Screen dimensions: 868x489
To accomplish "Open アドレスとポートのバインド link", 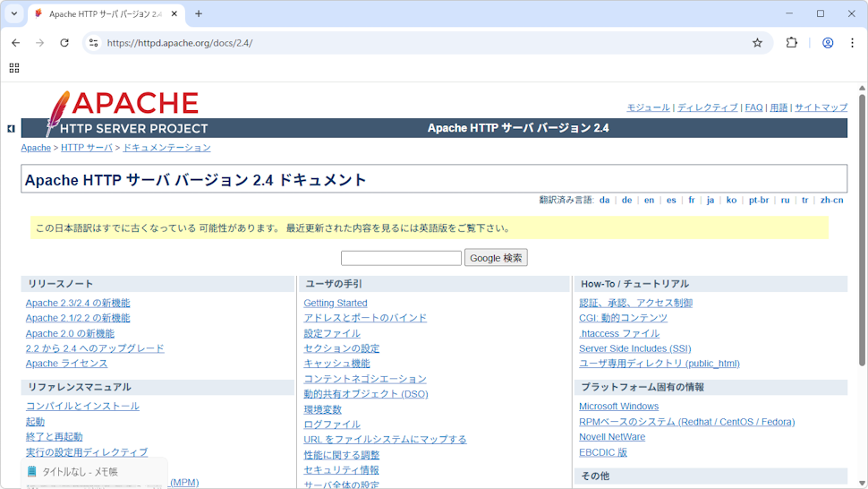I will (x=365, y=318).
